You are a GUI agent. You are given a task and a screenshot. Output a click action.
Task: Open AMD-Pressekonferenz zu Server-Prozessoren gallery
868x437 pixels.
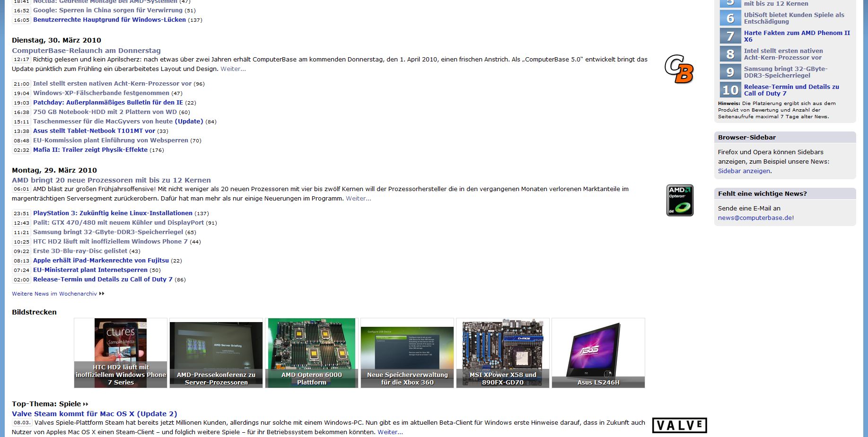click(x=216, y=353)
